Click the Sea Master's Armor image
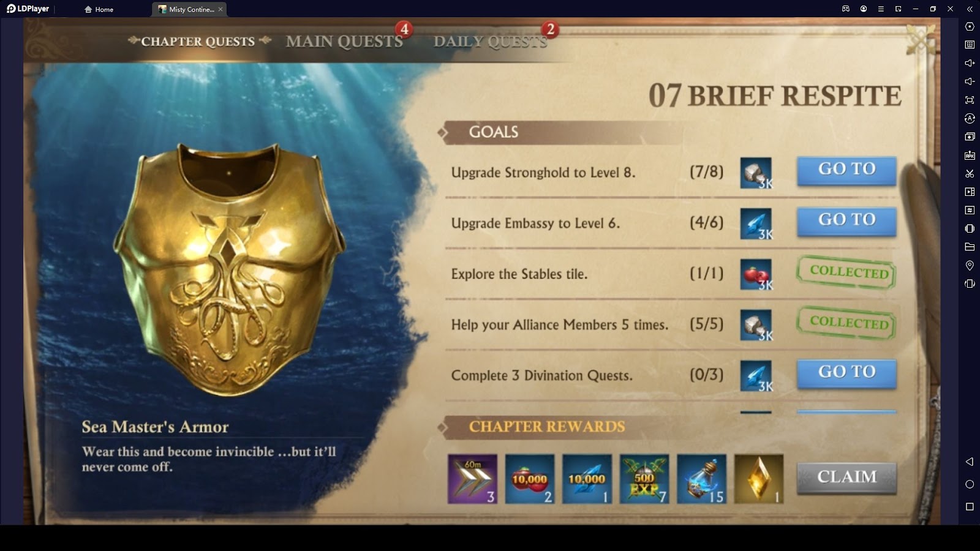Viewport: 980px width, 551px height. tap(229, 269)
